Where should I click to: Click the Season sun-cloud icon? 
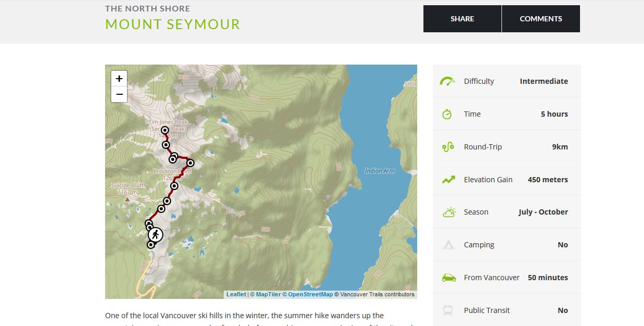448,212
